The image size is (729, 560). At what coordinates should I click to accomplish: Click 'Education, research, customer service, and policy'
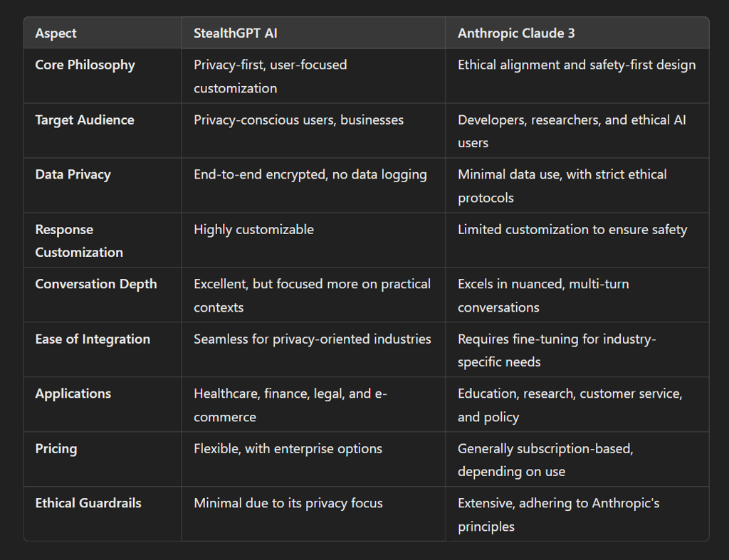coord(570,406)
